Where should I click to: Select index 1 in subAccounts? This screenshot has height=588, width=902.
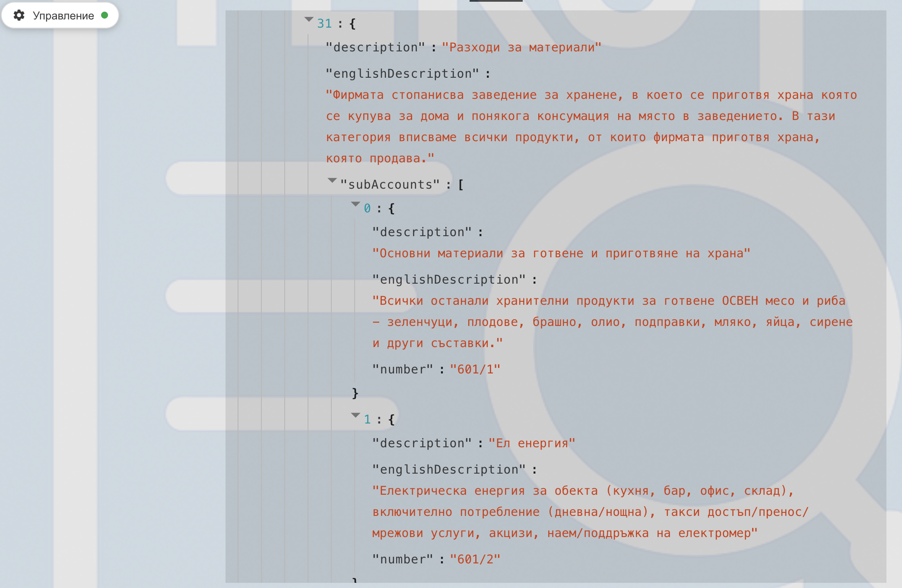click(x=367, y=420)
